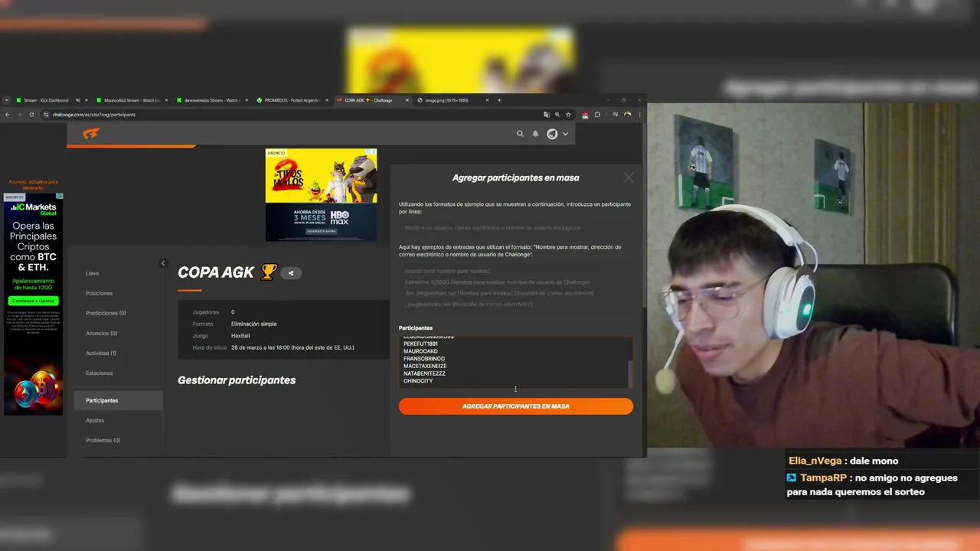Click the browser back arrow
This screenshot has height=551, width=980.
tap(8, 115)
